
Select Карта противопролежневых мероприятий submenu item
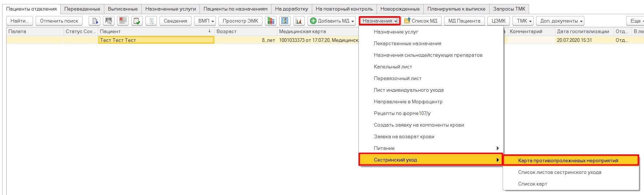tap(568, 160)
